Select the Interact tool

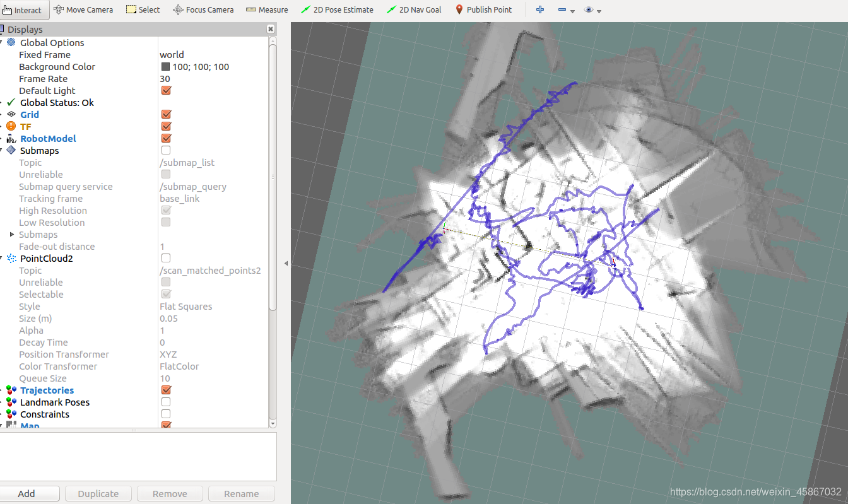pyautogui.click(x=23, y=10)
